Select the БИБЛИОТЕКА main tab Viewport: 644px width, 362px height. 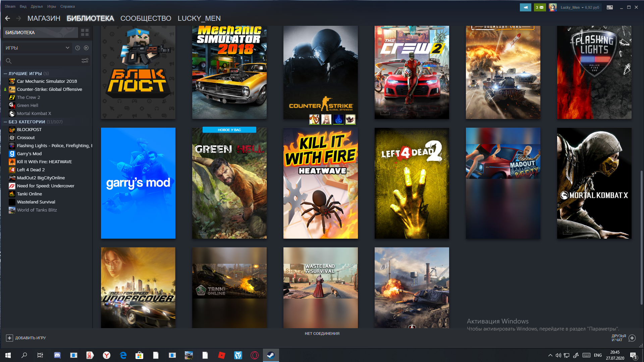[x=90, y=18]
